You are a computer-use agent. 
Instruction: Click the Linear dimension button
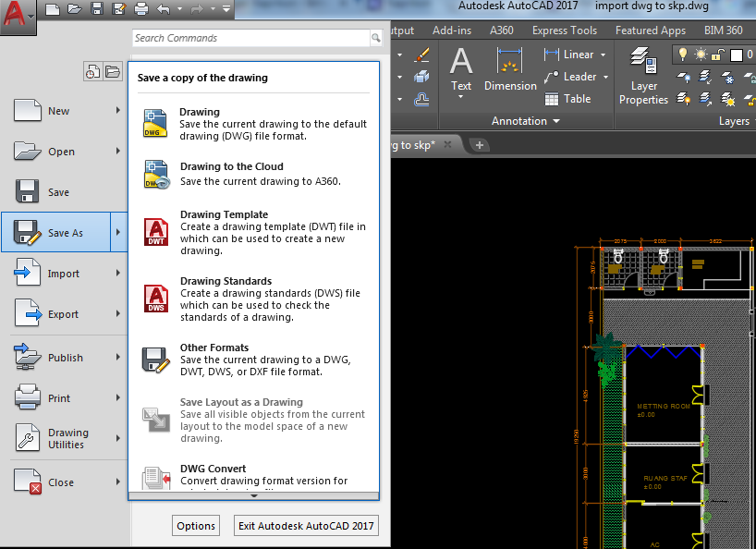[569, 55]
